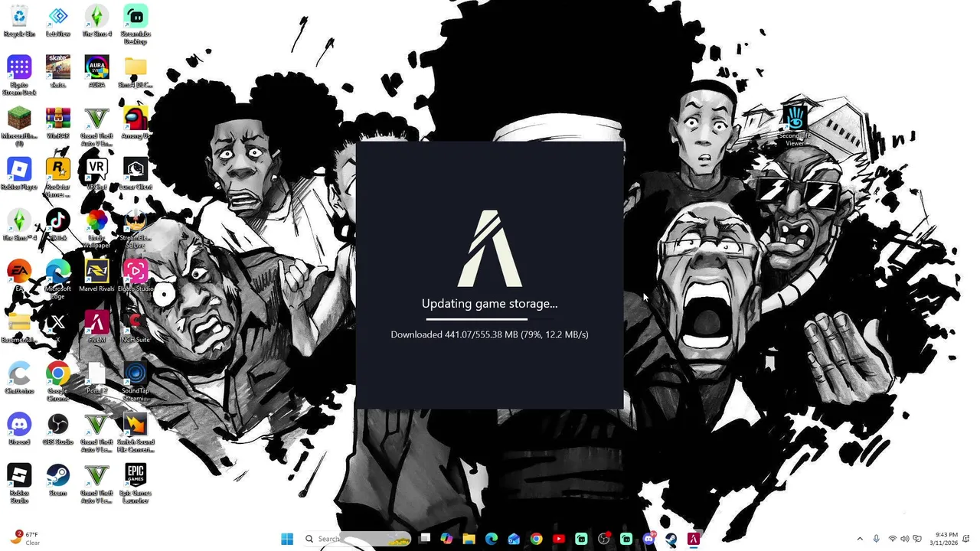Launch the NCH Suite shortcut

[136, 327]
